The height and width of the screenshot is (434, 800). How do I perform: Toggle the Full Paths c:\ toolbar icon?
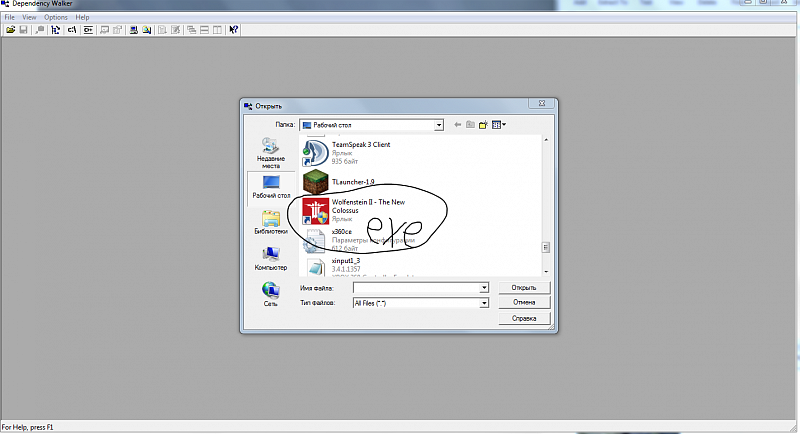tap(72, 30)
